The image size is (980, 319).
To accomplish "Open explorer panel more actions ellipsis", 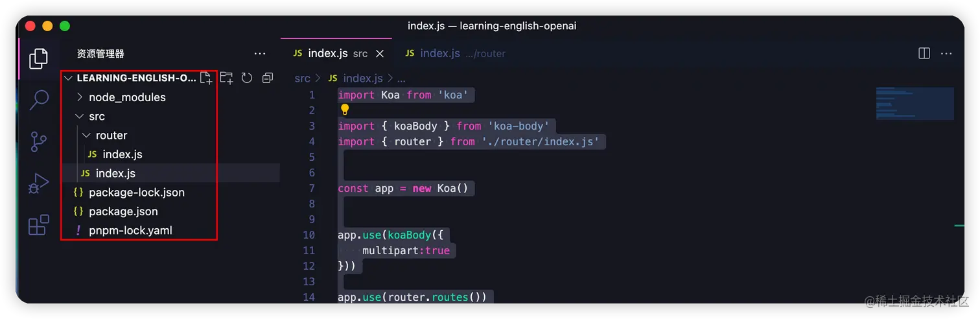I will coord(260,54).
